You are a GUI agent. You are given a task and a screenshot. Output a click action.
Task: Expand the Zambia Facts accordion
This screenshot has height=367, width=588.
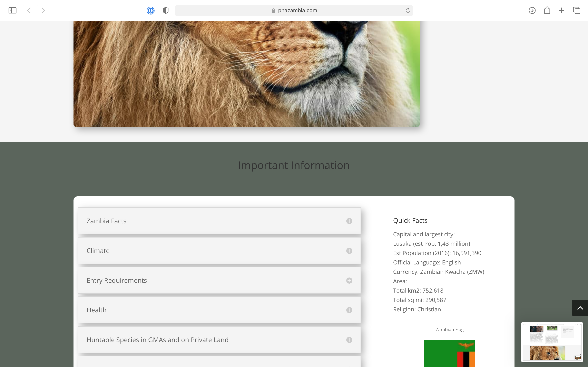click(x=219, y=221)
